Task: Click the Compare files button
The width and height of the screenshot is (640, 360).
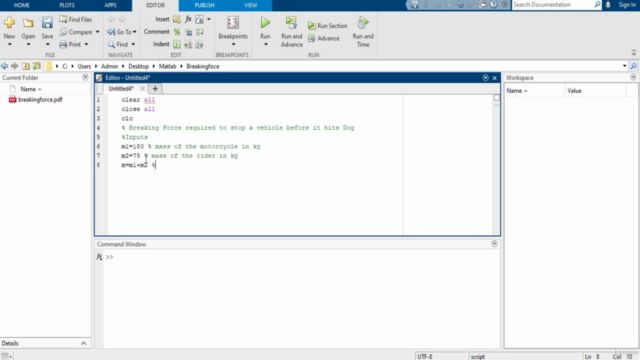Action: point(76,32)
